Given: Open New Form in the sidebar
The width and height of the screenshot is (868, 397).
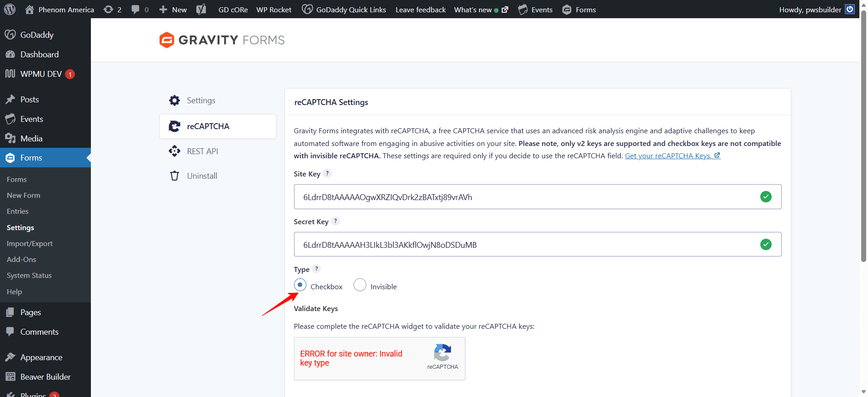Looking at the screenshot, I should 24,196.
